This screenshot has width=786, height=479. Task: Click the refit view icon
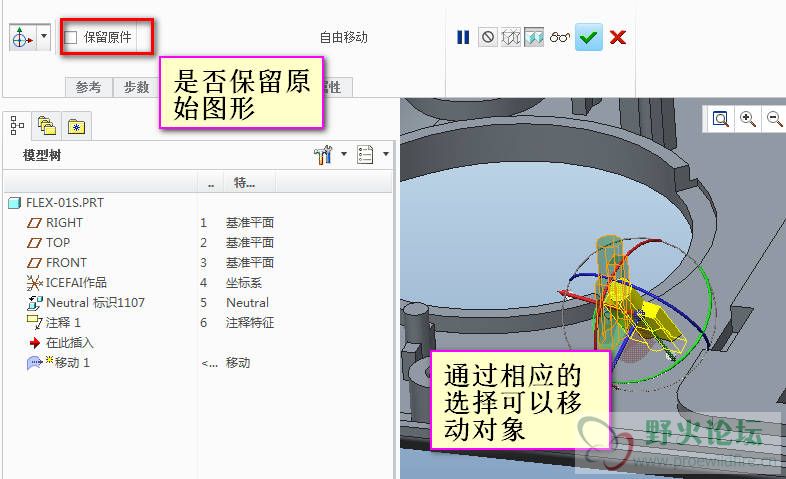click(x=720, y=119)
